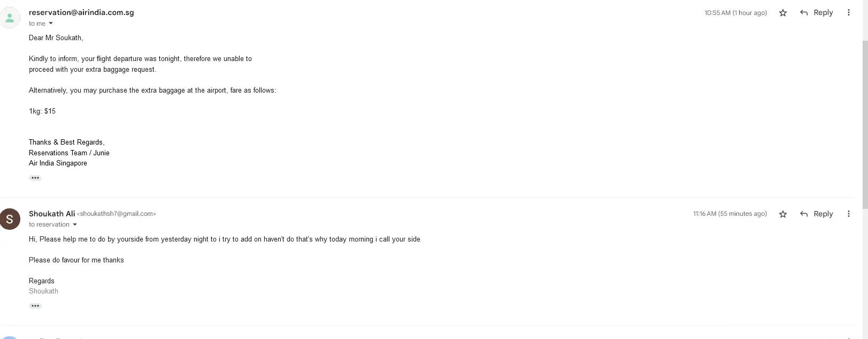This screenshot has height=339, width=868.
Task: Click the reply arrow icon on Shoukath Ali's message
Action: coord(803,214)
